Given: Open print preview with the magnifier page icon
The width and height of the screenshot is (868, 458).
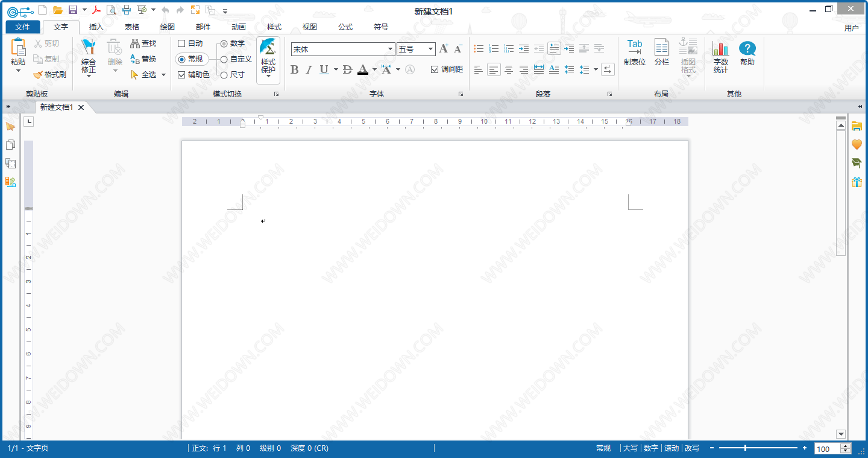Looking at the screenshot, I should (111, 10).
